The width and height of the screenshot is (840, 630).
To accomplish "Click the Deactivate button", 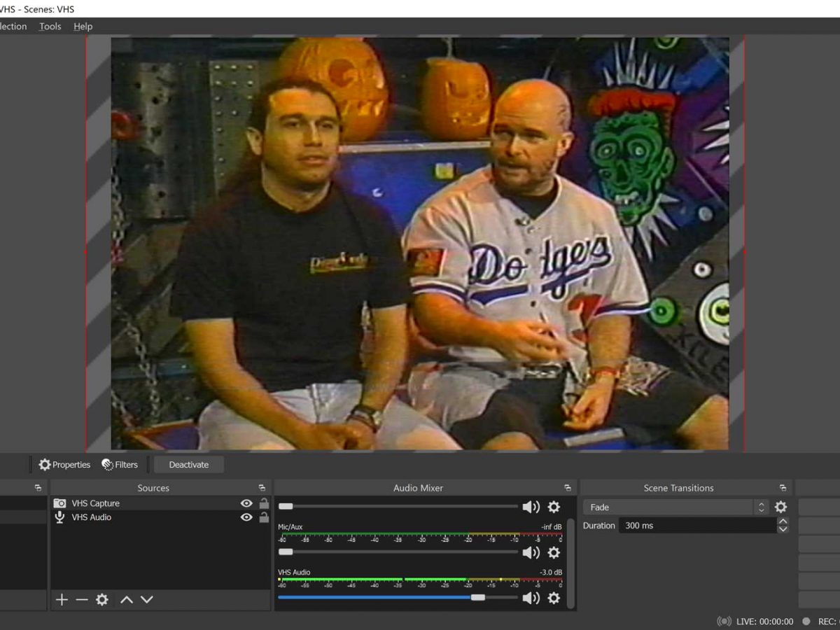I will (188, 465).
